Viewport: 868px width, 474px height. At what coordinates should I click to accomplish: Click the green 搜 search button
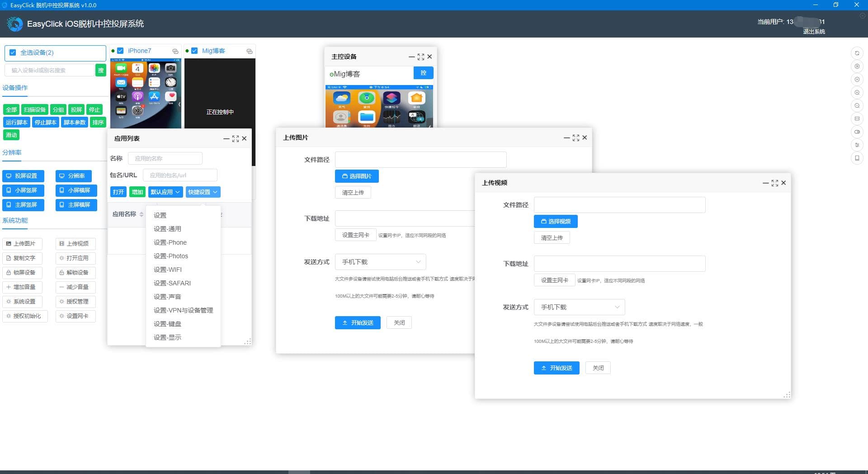pos(101,70)
